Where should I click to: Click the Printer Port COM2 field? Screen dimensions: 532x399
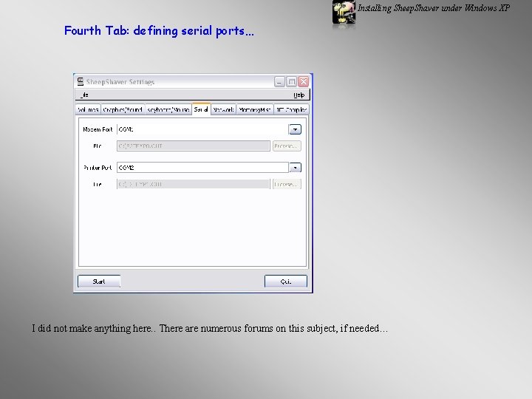pyautogui.click(x=202, y=168)
